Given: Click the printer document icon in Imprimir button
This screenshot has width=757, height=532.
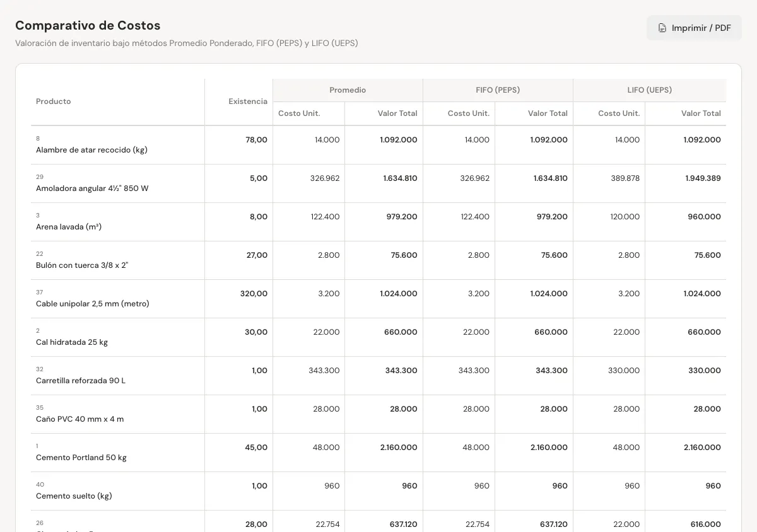Looking at the screenshot, I should (x=662, y=28).
